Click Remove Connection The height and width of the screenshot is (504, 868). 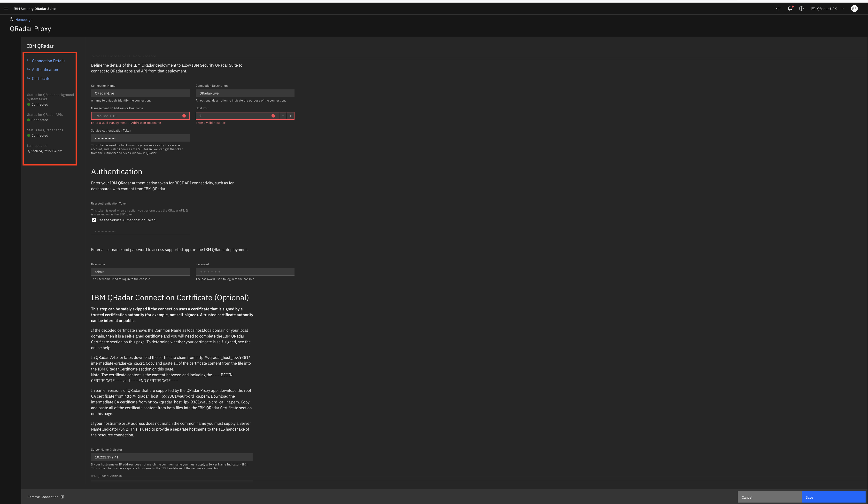[46, 497]
